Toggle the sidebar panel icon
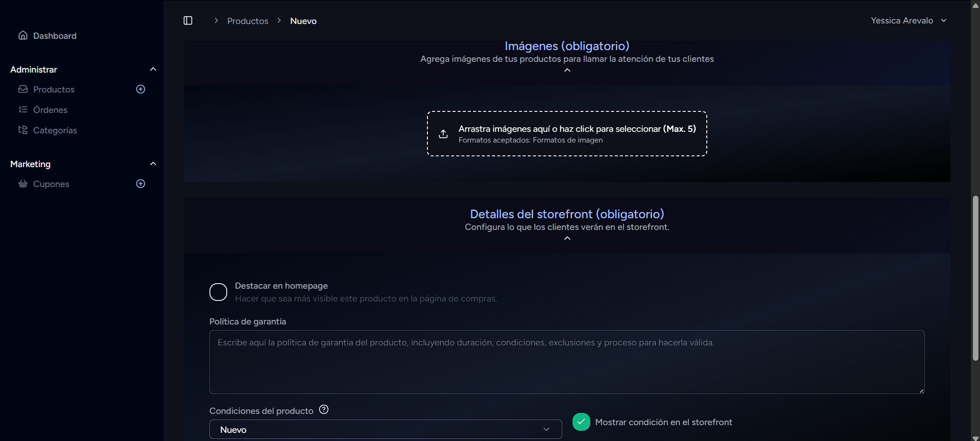The height and width of the screenshot is (441, 980). coord(188,20)
